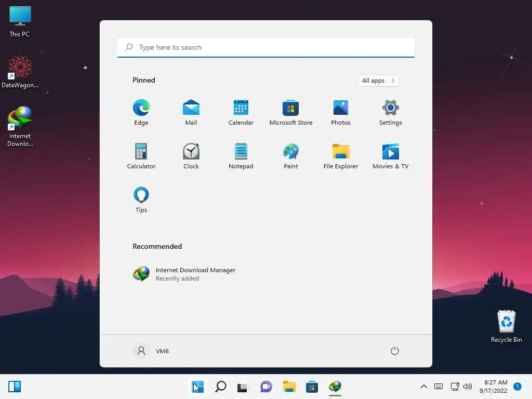Open Settings from pinned apps
Viewport: 532px width, 399px height.
[x=391, y=113]
